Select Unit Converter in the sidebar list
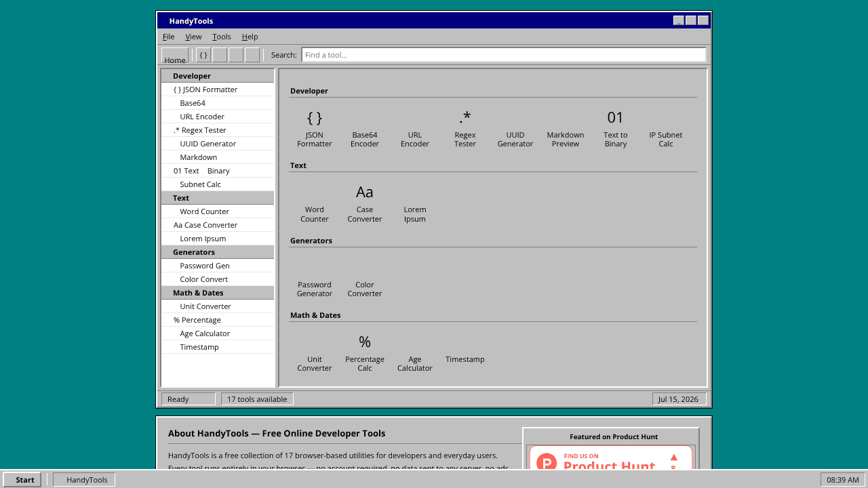Viewport: 868px width, 488px height. (x=218, y=306)
